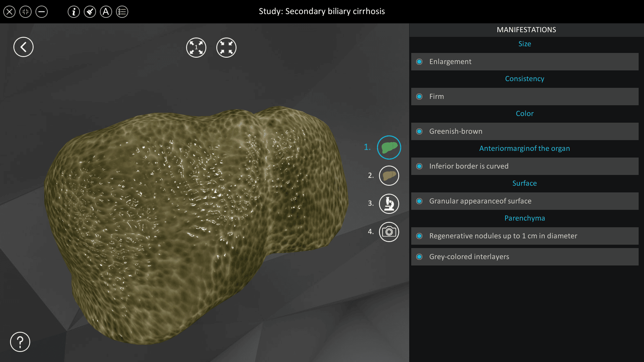Click the minus icon in the top bar

pyautogui.click(x=42, y=12)
